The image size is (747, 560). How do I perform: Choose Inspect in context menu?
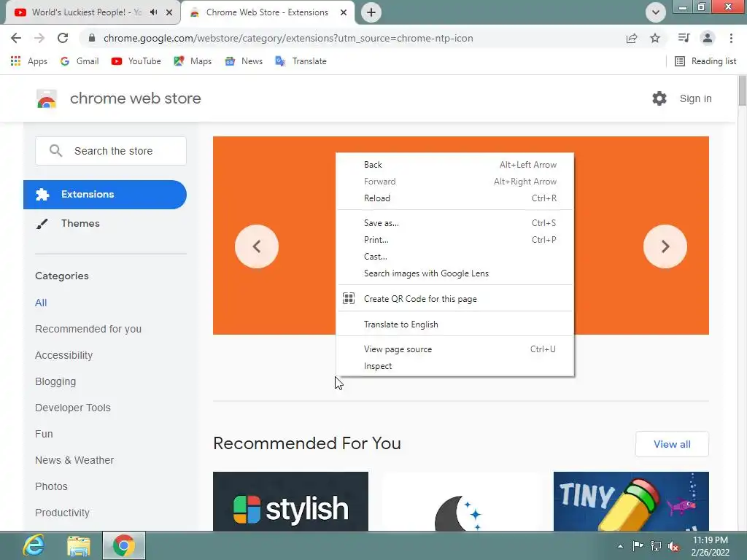pos(455,366)
